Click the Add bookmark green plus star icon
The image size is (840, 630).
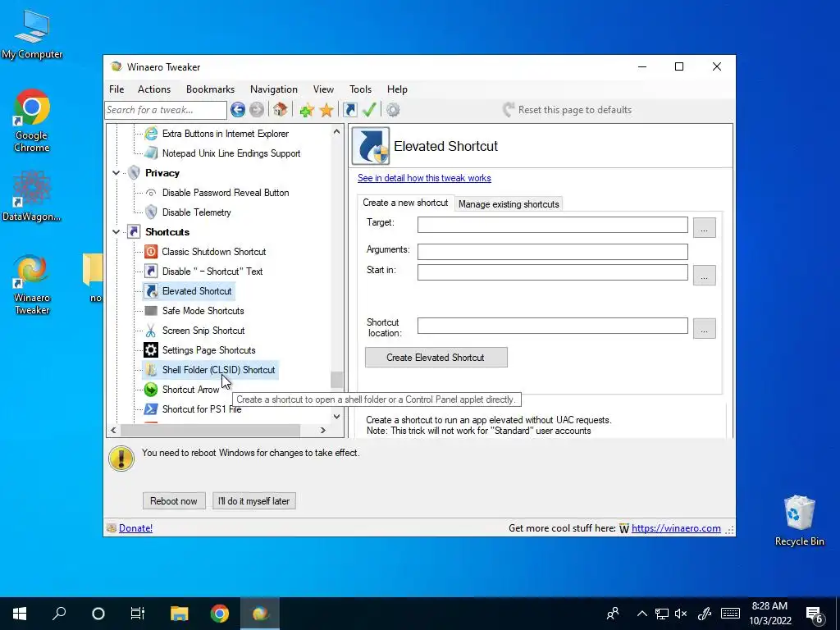click(307, 110)
